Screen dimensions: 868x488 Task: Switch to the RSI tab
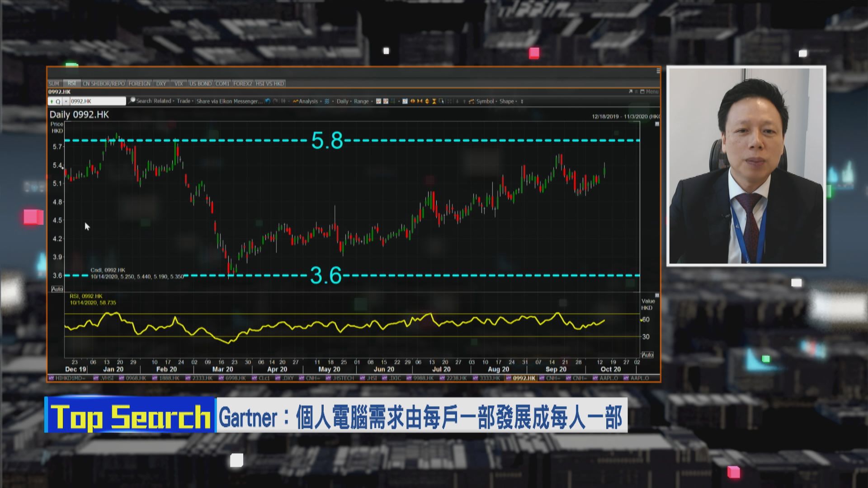(72, 84)
